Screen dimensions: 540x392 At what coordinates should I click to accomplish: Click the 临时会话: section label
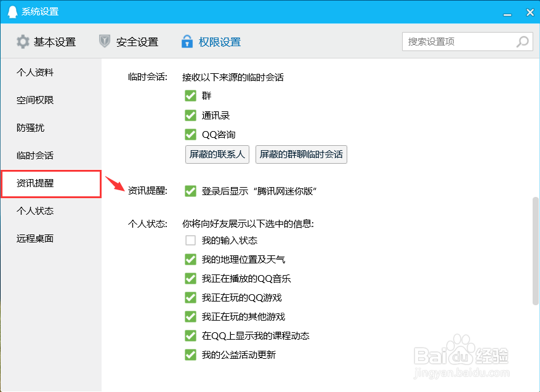(148, 77)
